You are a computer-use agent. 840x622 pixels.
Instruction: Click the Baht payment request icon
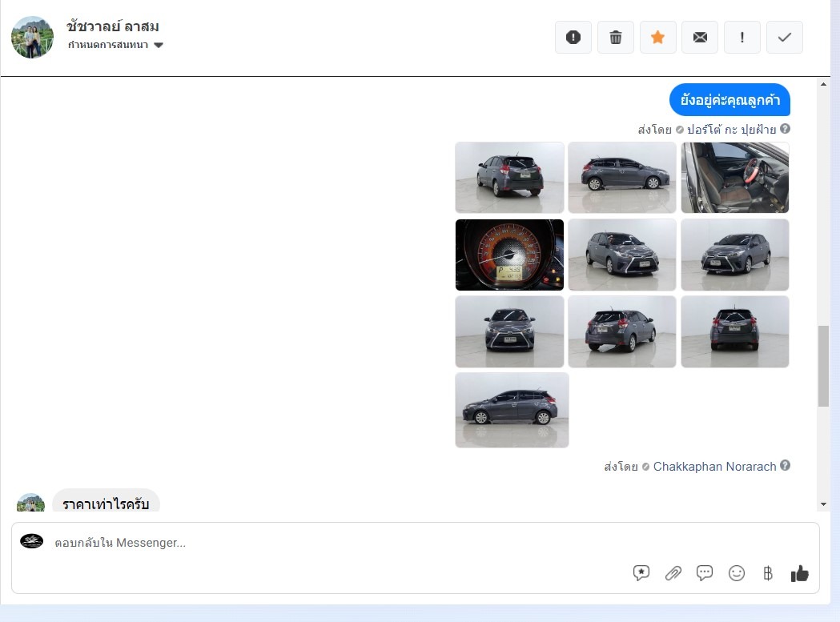768,574
